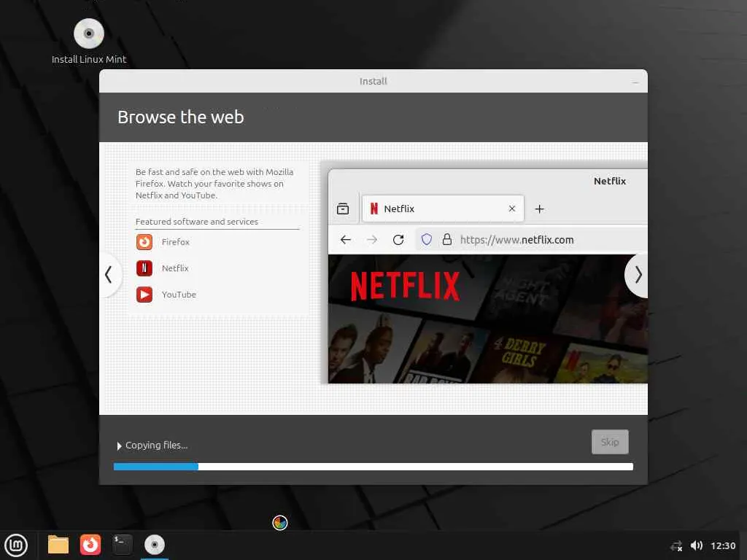Click the Copying files... status text

[x=156, y=446]
